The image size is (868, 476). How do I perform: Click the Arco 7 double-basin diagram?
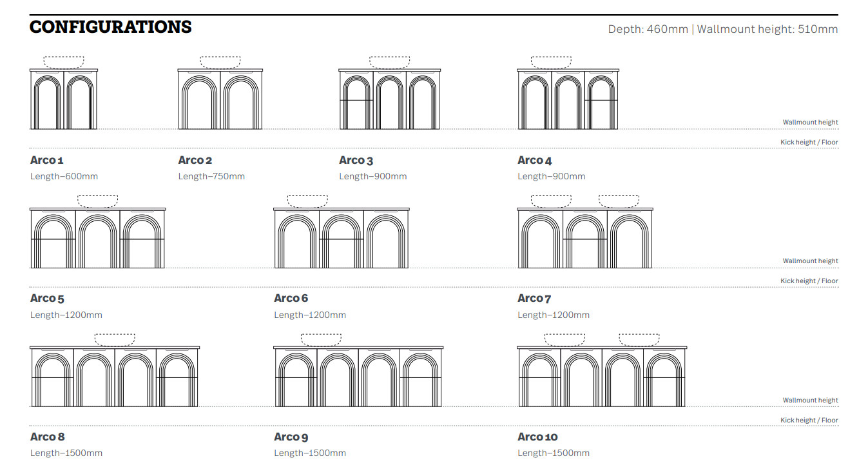click(x=584, y=239)
